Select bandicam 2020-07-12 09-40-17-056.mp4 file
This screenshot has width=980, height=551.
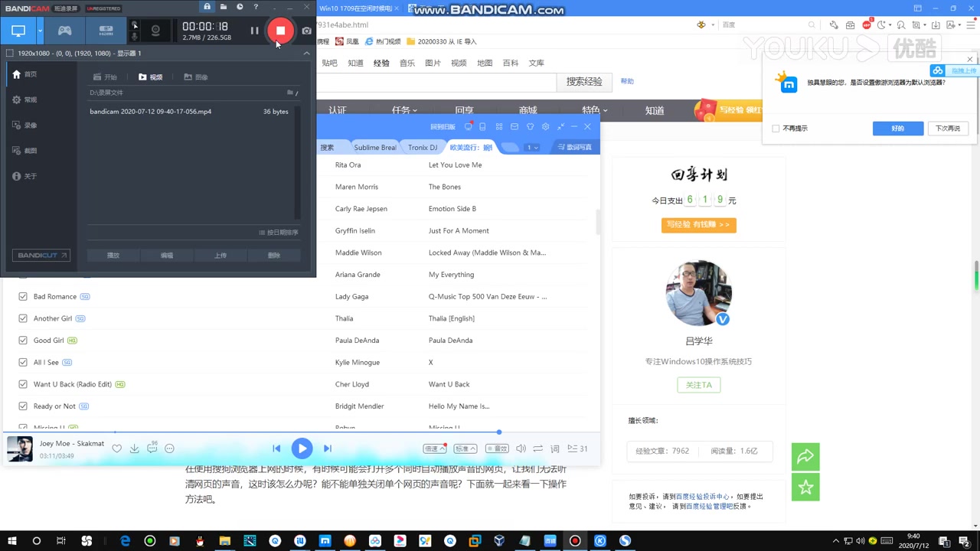(x=189, y=112)
